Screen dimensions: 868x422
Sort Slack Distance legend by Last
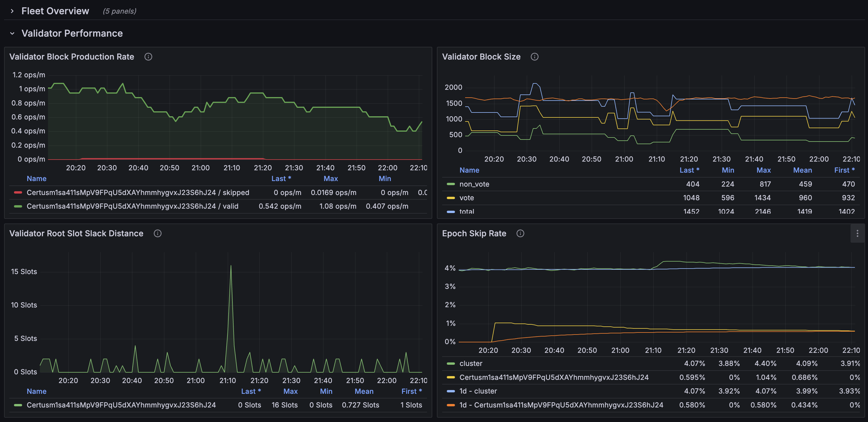click(x=251, y=391)
